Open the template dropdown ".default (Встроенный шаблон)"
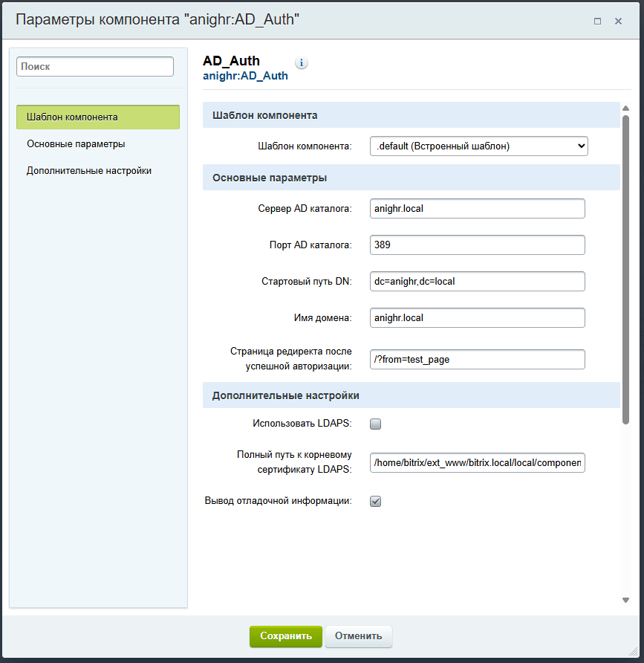Image resolution: width=644 pixels, height=663 pixels. (x=478, y=146)
